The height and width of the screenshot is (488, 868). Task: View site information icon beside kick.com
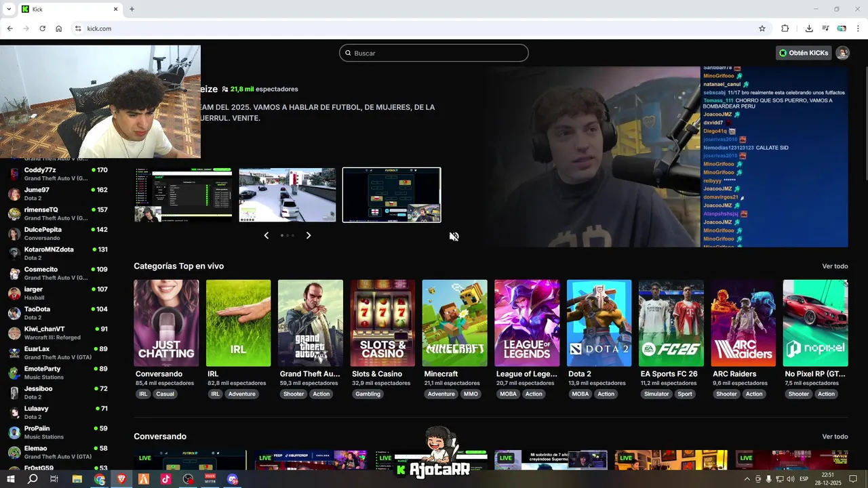[x=78, y=28]
